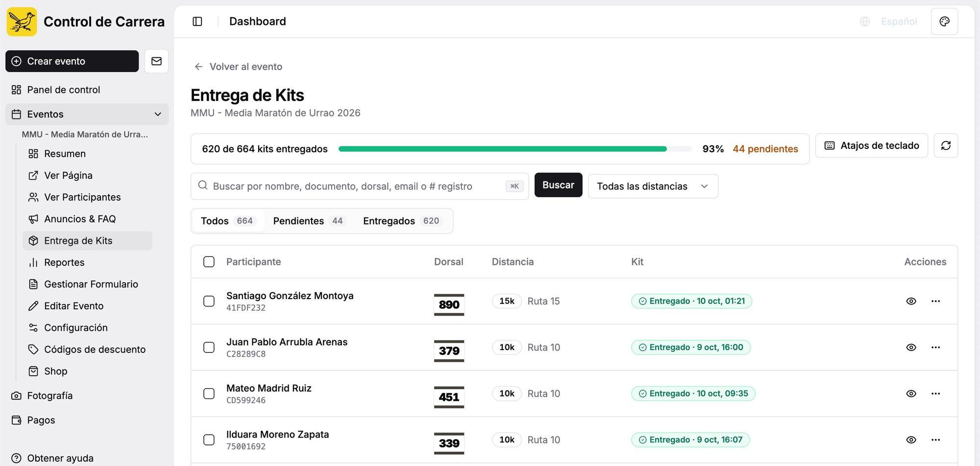Check the box for Santiago González Montoya

point(209,301)
